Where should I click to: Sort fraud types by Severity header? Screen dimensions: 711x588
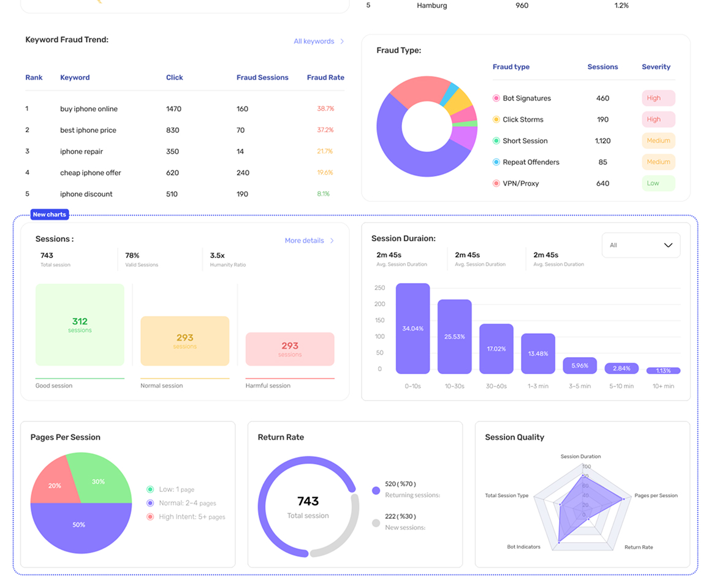coord(656,67)
